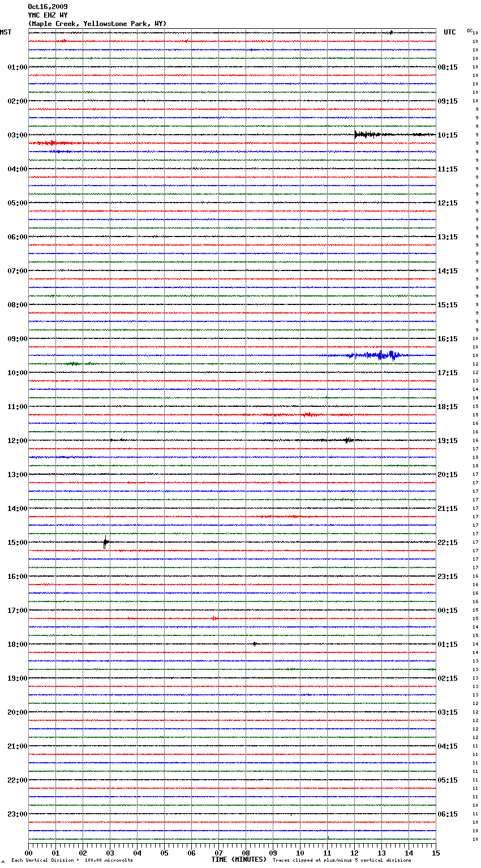Viewport: 481px width, 868px height.
Task: Click the traces clipped footnote
Action: tap(342, 860)
